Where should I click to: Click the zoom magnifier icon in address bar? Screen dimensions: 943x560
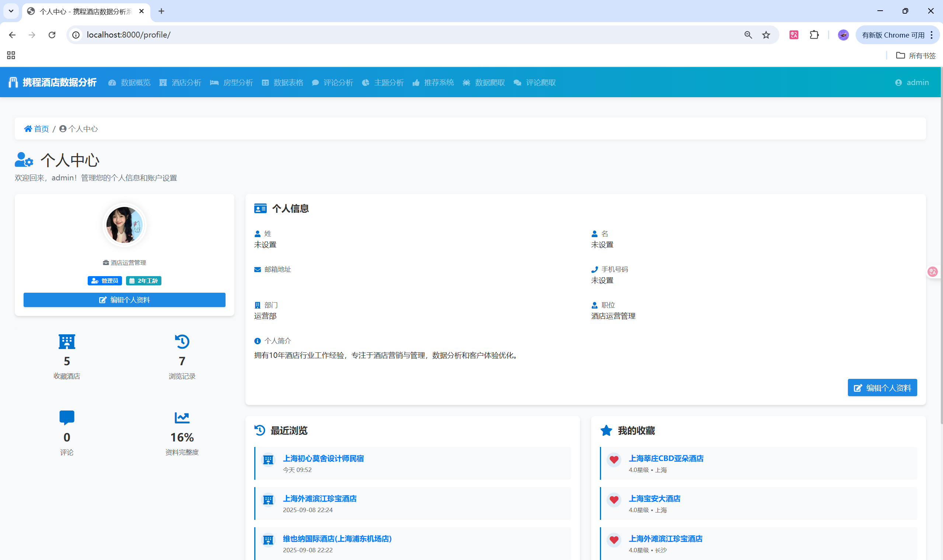click(748, 35)
